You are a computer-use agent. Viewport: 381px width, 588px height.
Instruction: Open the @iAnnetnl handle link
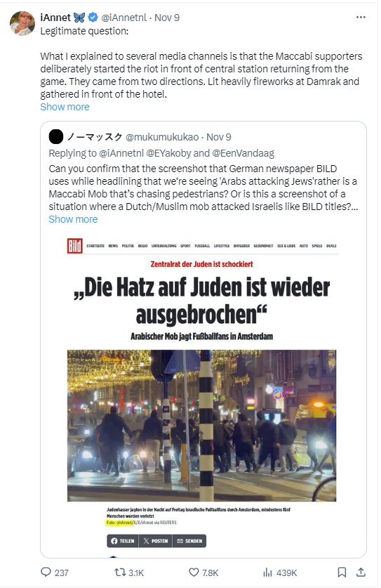point(124,18)
